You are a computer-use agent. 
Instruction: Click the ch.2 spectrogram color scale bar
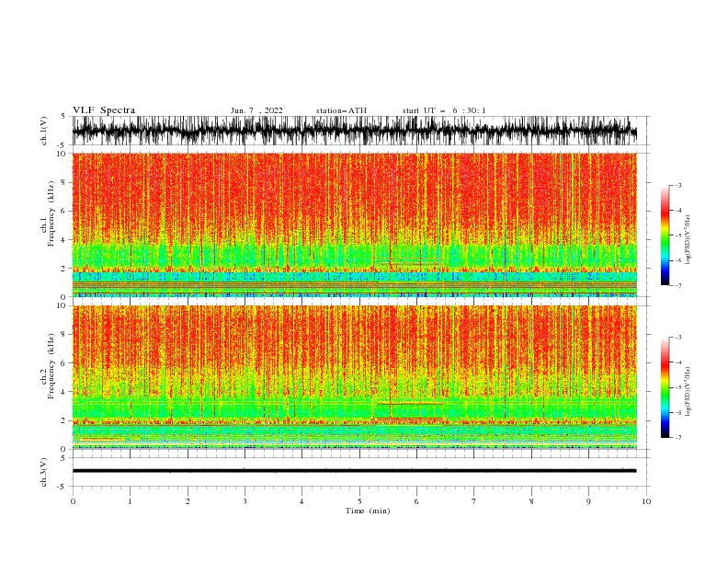[x=665, y=387]
